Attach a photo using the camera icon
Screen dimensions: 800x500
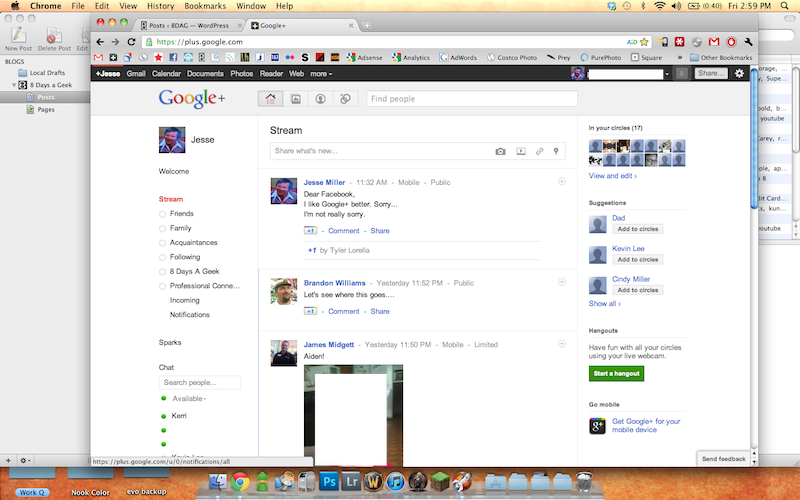501,151
